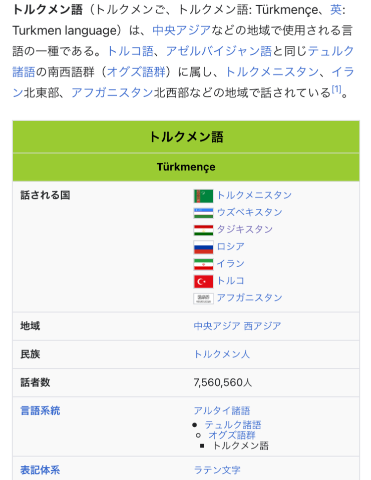
Task: Click the Iran flag icon
Action: pos(203,264)
